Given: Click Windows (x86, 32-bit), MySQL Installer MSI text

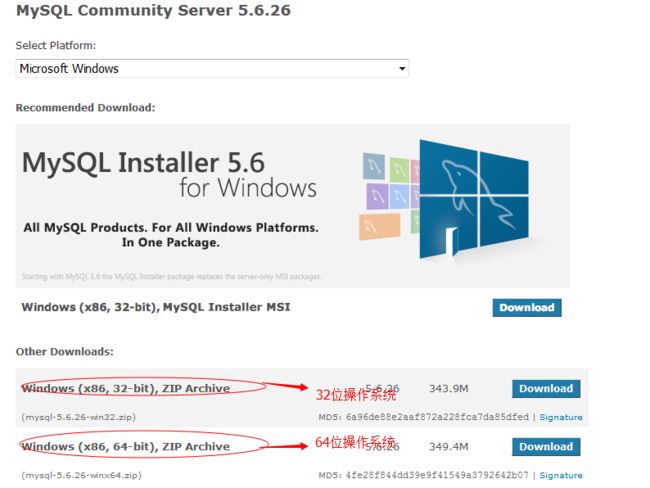Looking at the screenshot, I should [x=156, y=307].
